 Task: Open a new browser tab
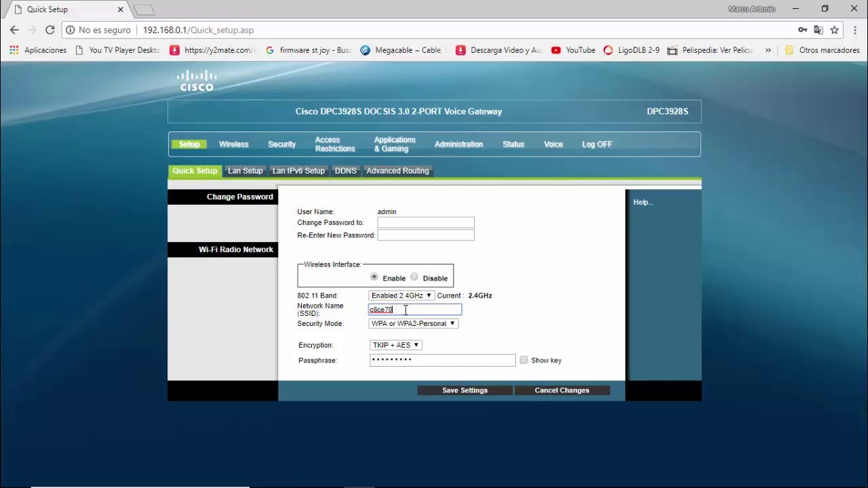[x=144, y=10]
